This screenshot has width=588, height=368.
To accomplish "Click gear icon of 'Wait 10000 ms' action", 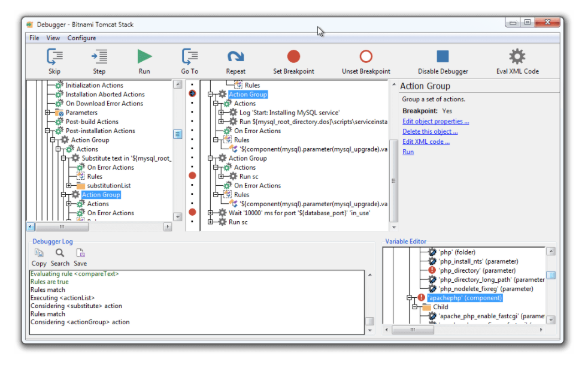I will (223, 213).
